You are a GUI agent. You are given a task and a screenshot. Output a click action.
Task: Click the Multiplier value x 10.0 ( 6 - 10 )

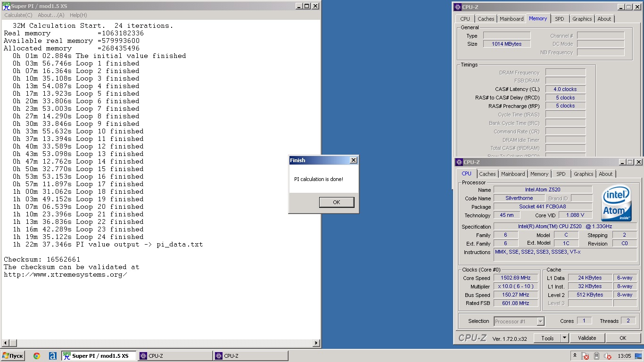click(516, 287)
